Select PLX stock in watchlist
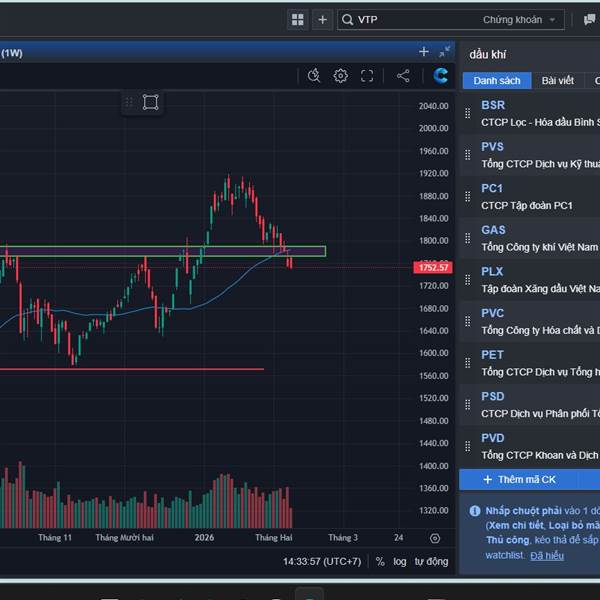The height and width of the screenshot is (600, 600). [x=492, y=272]
